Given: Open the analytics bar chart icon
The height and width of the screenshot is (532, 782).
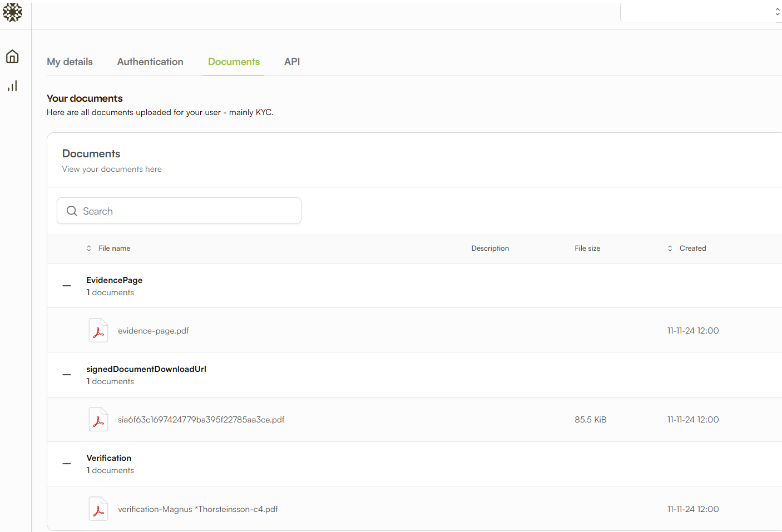Looking at the screenshot, I should point(12,86).
